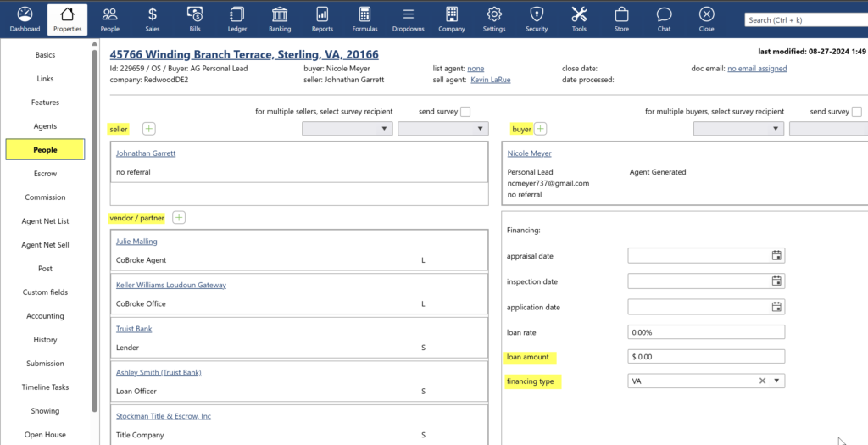The image size is (868, 445).
Task: Click the Search (Ctrl + k) field
Action: pos(806,20)
